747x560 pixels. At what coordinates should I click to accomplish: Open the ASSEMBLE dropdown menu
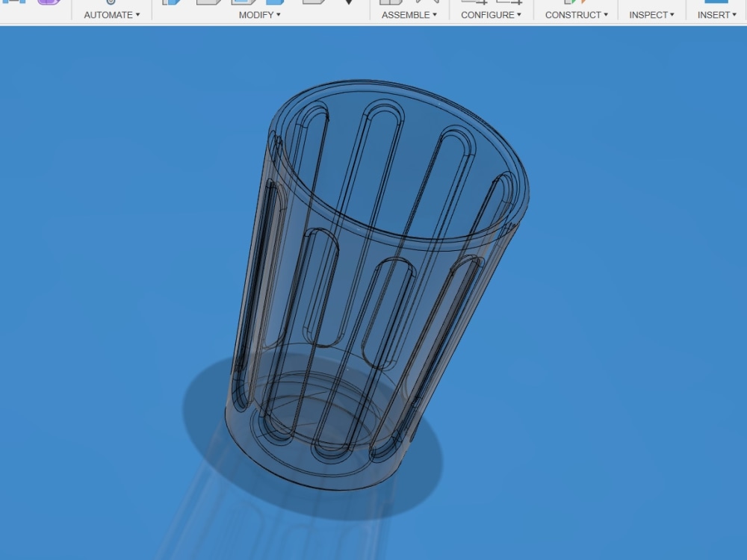(x=409, y=15)
